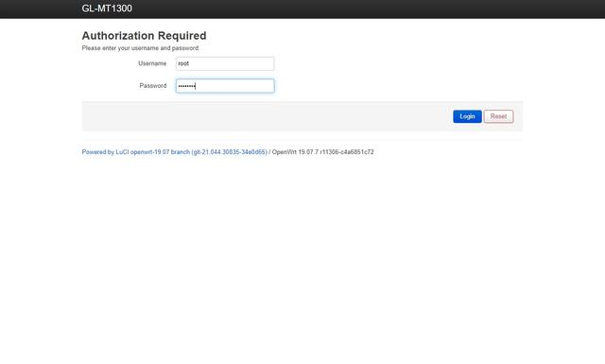This screenshot has height=364, width=605.
Task: Click the Password label text
Action: point(153,86)
